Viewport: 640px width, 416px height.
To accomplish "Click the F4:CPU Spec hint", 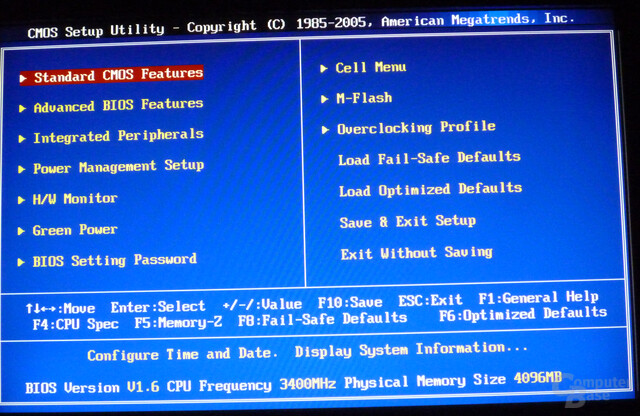I will click(x=76, y=325).
